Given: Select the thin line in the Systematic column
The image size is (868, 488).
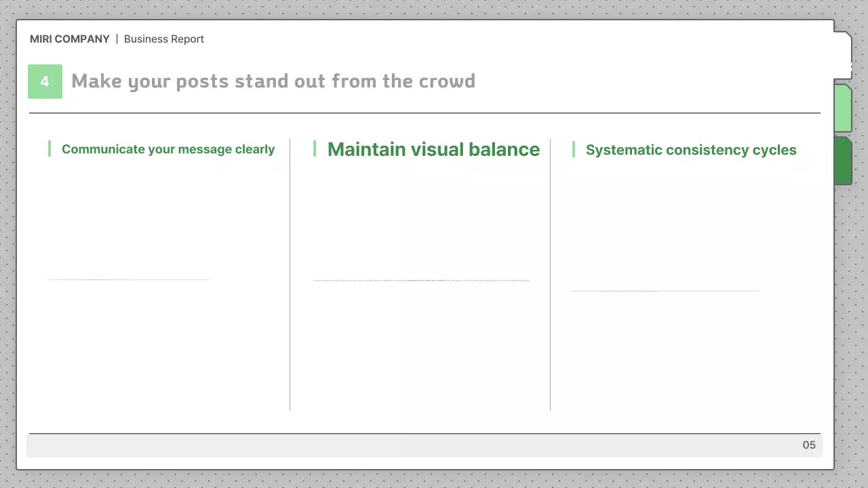Looking at the screenshot, I should coord(665,291).
